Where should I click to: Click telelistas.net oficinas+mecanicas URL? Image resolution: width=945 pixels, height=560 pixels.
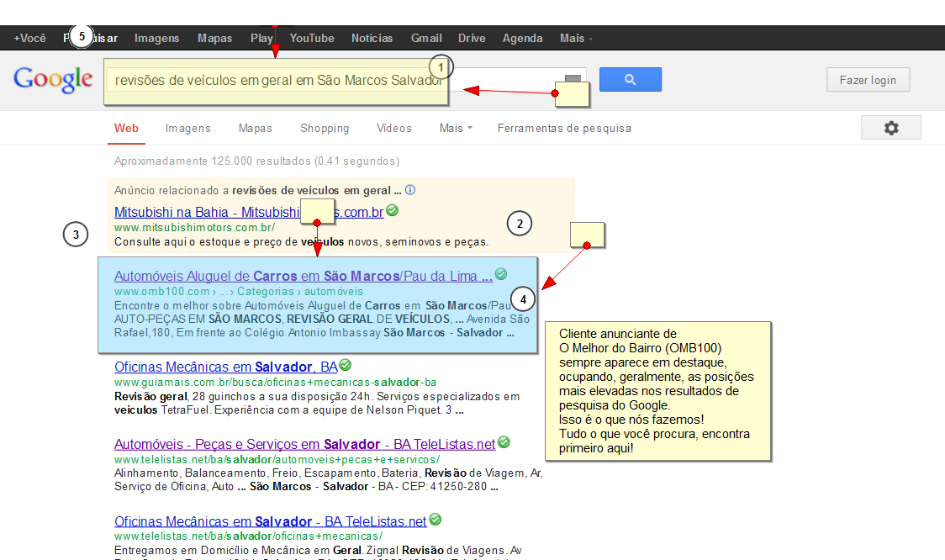coord(248,536)
